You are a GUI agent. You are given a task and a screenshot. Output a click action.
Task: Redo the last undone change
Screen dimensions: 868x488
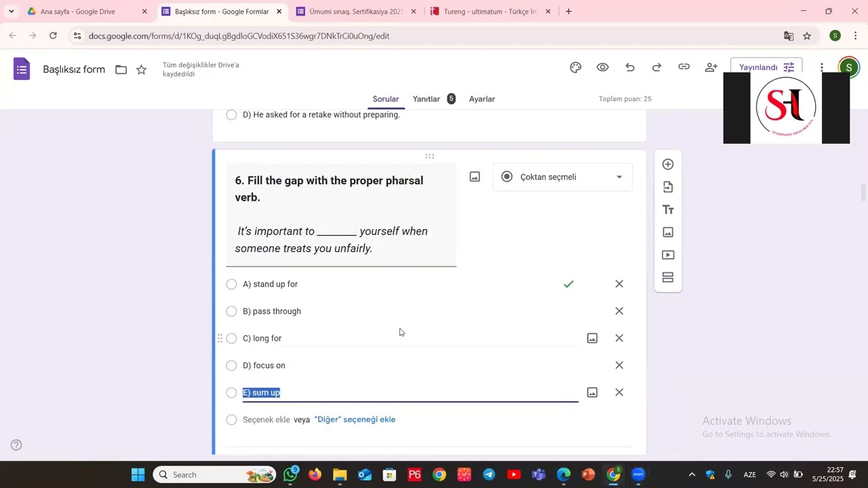(x=656, y=67)
